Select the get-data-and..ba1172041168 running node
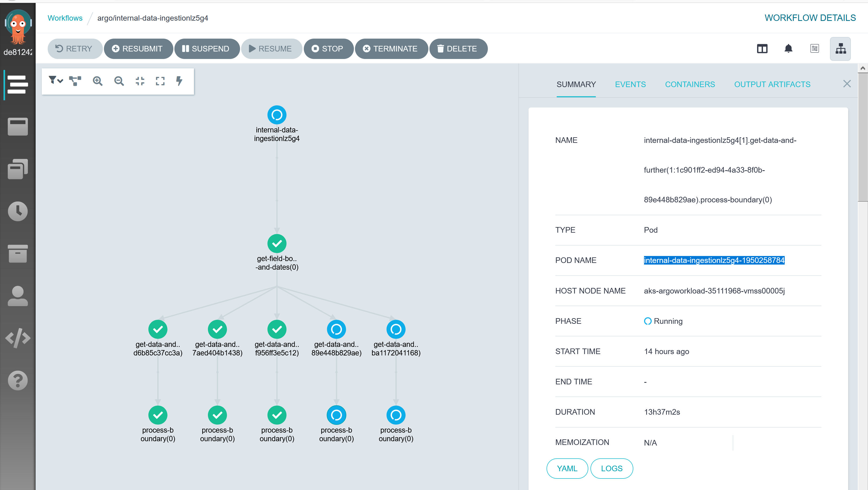868x490 pixels. [396, 329]
